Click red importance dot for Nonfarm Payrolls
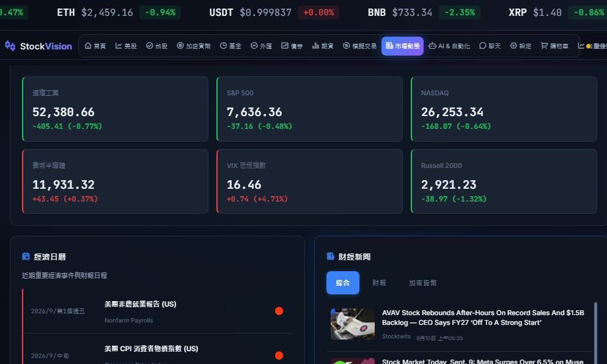Screen dimensions: 607x364 (x=279, y=311)
